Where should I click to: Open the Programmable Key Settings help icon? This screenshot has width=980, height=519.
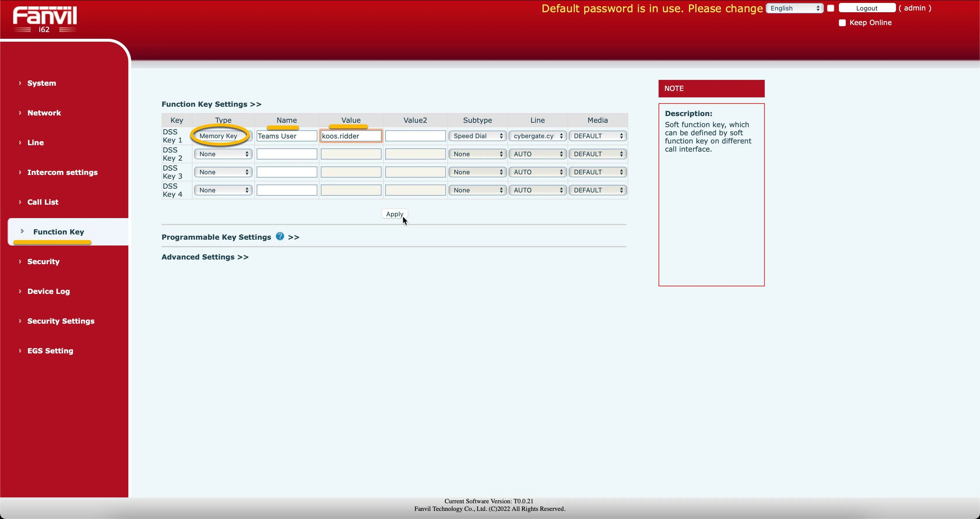[280, 236]
